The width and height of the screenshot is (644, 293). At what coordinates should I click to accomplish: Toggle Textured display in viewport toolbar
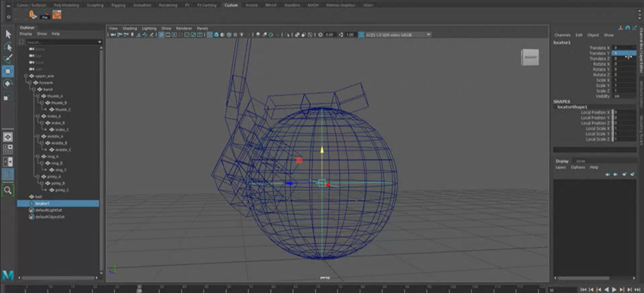coord(235,35)
